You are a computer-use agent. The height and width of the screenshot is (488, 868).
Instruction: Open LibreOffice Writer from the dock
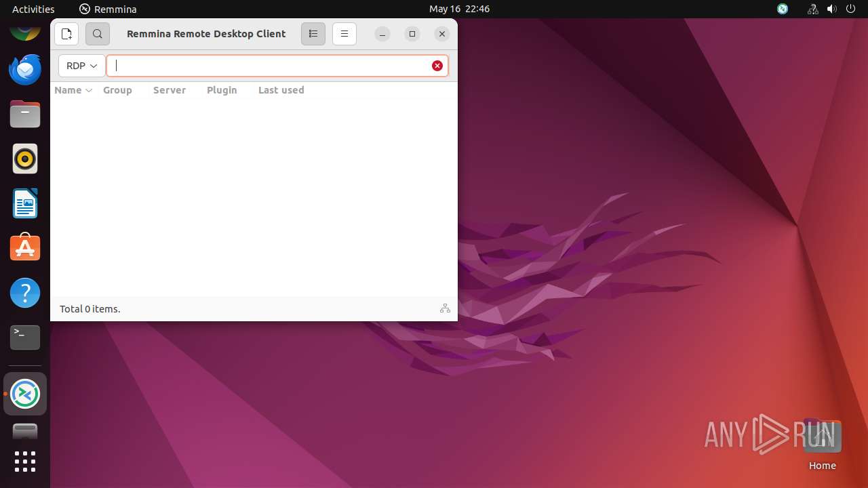tap(25, 203)
